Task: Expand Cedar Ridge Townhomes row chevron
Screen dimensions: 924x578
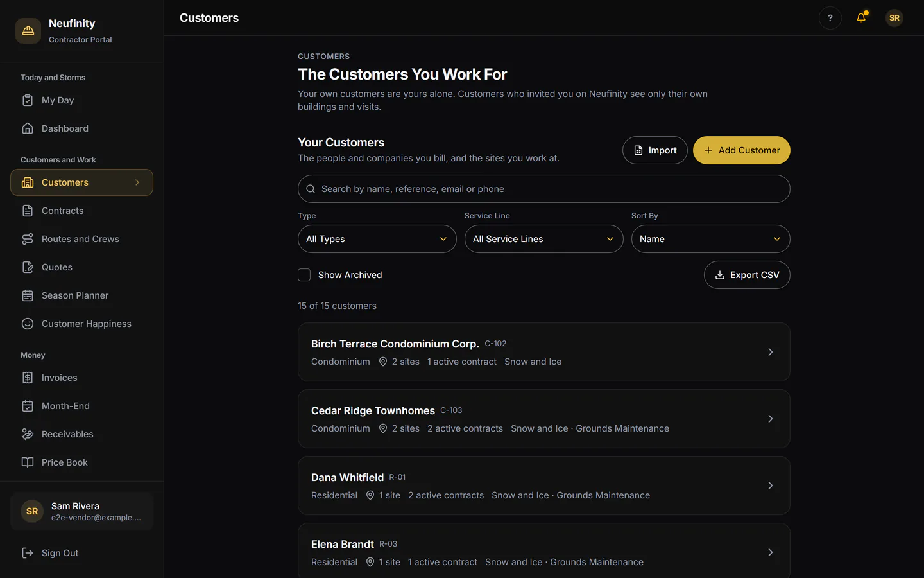Action: click(771, 419)
